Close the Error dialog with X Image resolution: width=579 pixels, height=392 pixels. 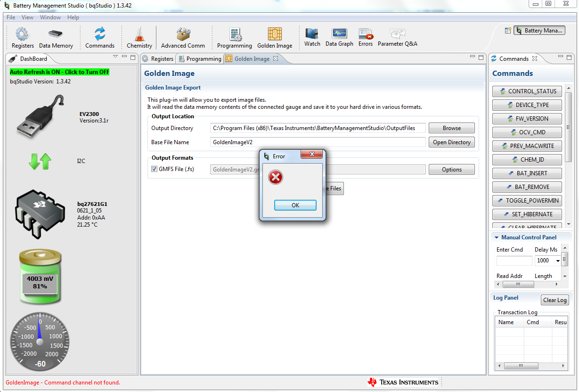tap(311, 155)
